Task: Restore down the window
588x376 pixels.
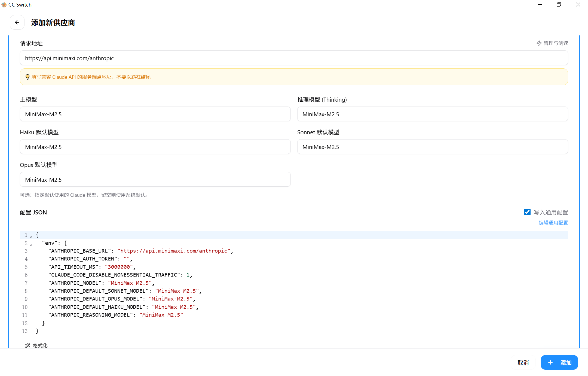Action: [559, 5]
